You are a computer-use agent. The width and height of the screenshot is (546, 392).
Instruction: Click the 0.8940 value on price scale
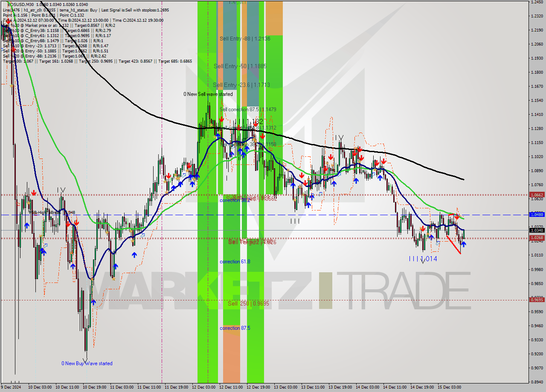537,382
